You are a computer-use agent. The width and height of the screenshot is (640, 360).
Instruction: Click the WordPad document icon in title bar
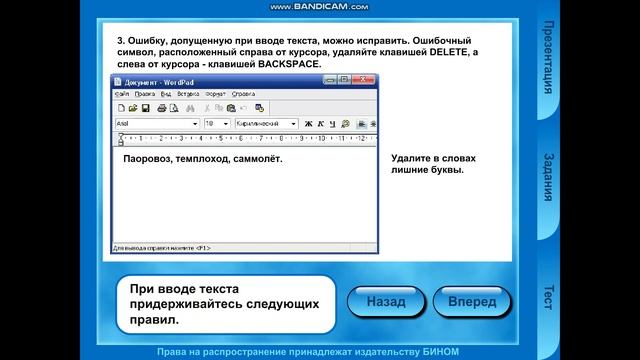[118, 82]
